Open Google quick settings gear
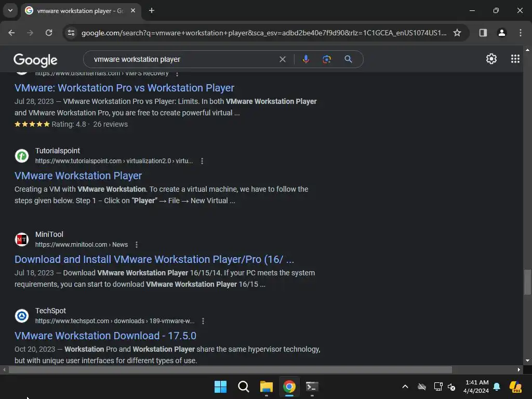532x399 pixels. (491, 59)
